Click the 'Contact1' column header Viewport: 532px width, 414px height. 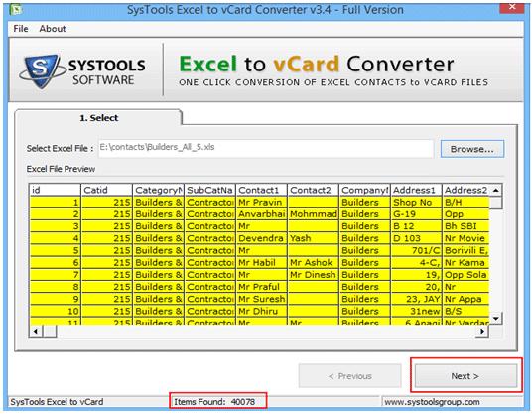click(x=261, y=190)
